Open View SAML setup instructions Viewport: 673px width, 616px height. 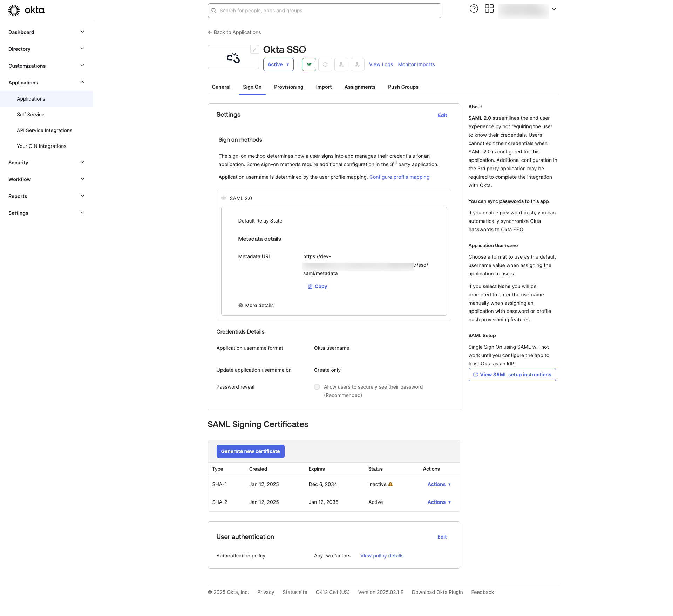click(512, 374)
